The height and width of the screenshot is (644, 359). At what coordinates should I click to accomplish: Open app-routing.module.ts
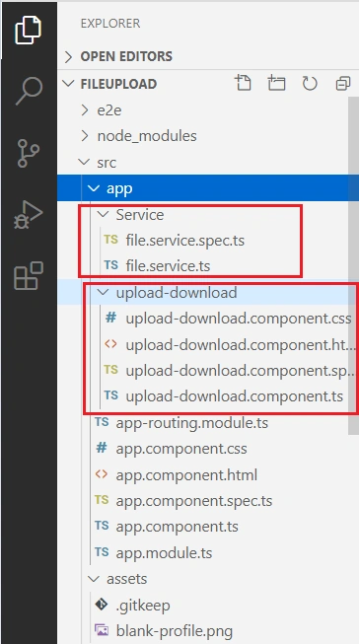tap(191, 422)
